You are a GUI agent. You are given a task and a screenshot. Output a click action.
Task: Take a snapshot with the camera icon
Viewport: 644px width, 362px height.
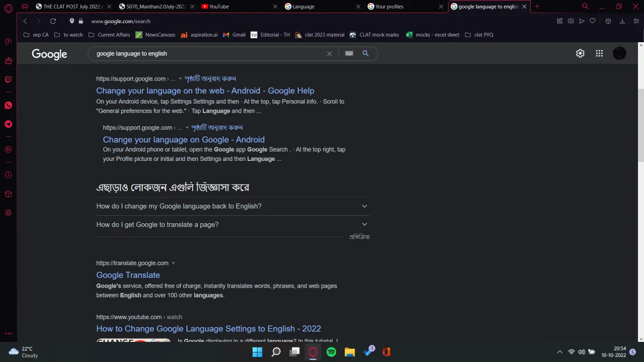571,21
